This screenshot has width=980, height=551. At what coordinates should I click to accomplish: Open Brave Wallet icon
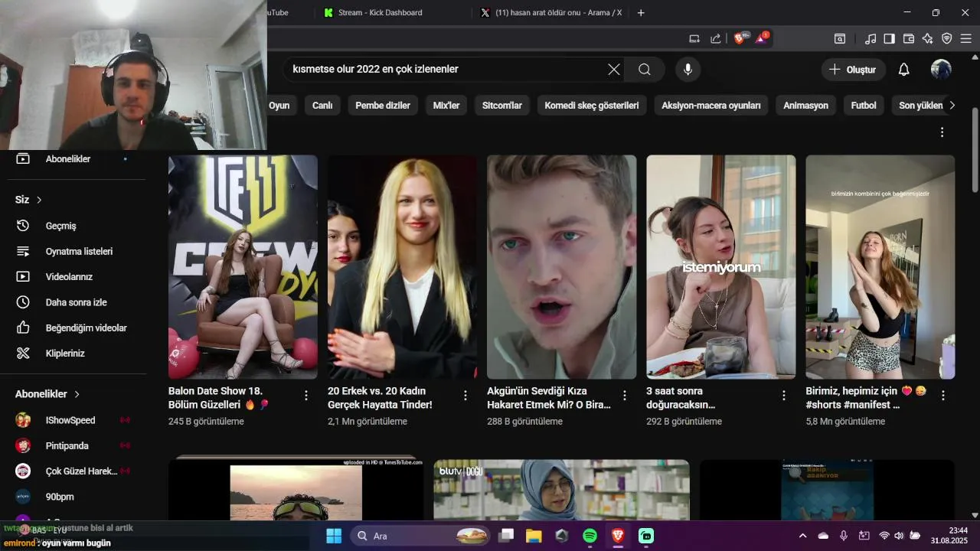[x=909, y=38]
